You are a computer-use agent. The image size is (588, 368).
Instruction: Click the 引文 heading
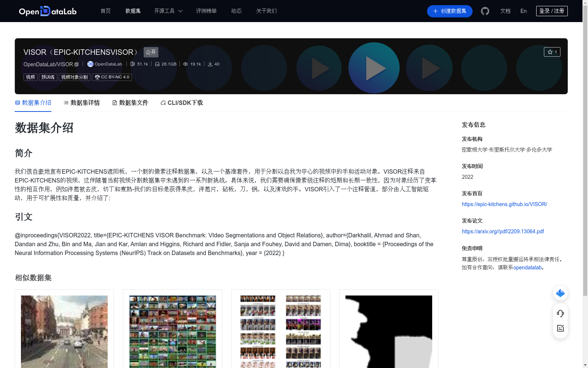pos(24,217)
